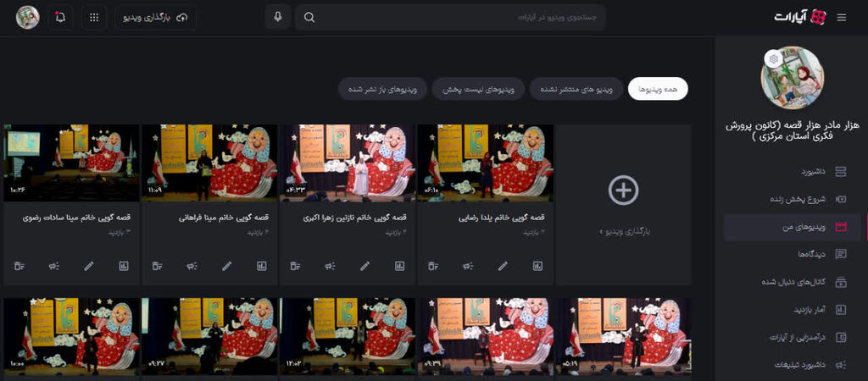Select the همه ویدیوها filter tab

coord(658,89)
